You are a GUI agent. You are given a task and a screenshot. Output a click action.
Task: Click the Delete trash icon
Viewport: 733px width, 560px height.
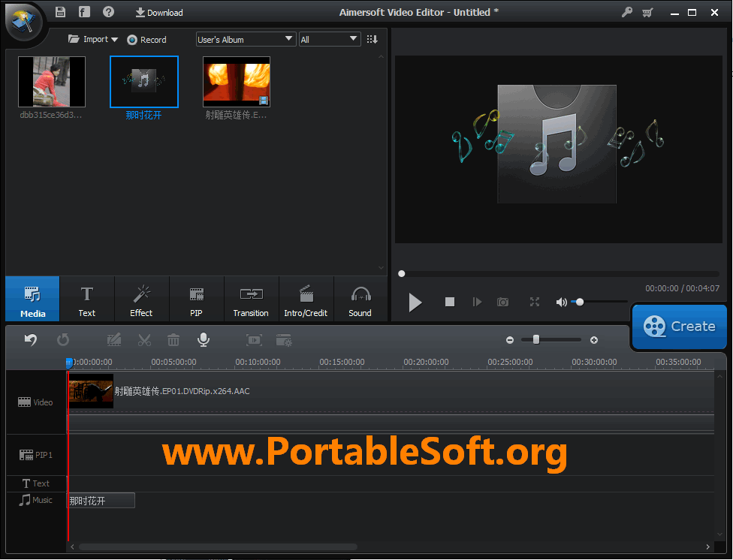pos(173,340)
